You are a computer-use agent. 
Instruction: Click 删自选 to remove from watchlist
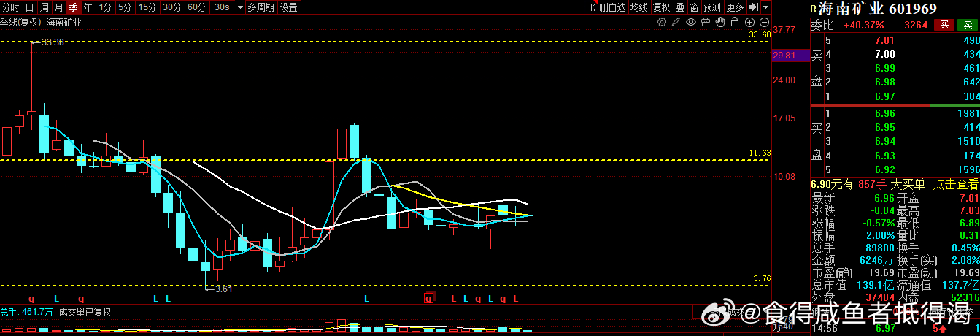point(612,7)
